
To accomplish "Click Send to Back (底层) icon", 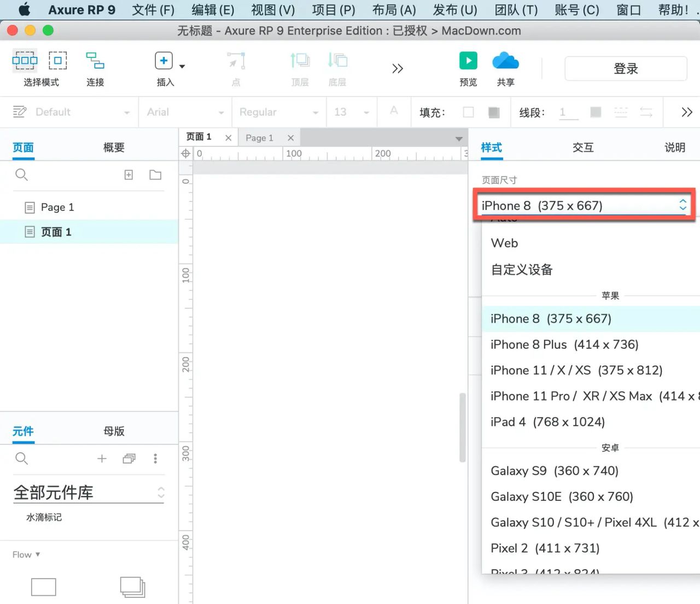I will [x=337, y=60].
